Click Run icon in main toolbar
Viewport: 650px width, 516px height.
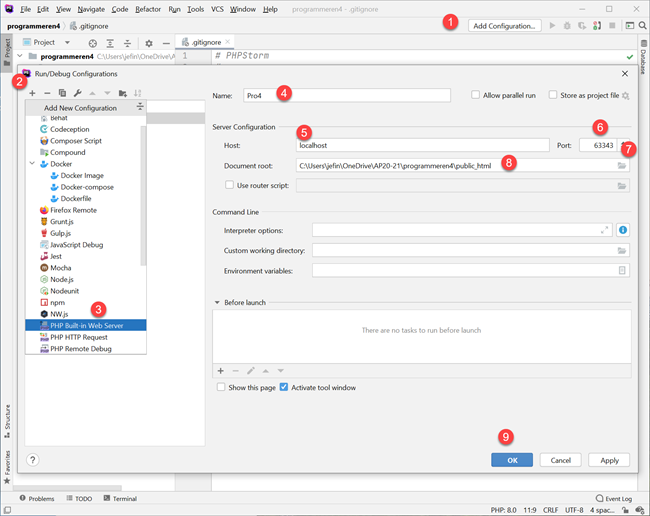tap(552, 26)
